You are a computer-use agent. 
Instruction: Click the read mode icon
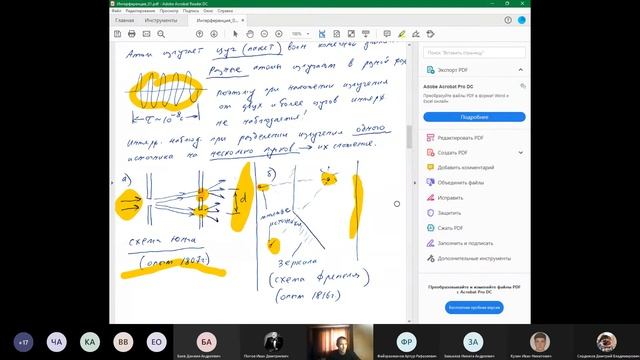366,34
